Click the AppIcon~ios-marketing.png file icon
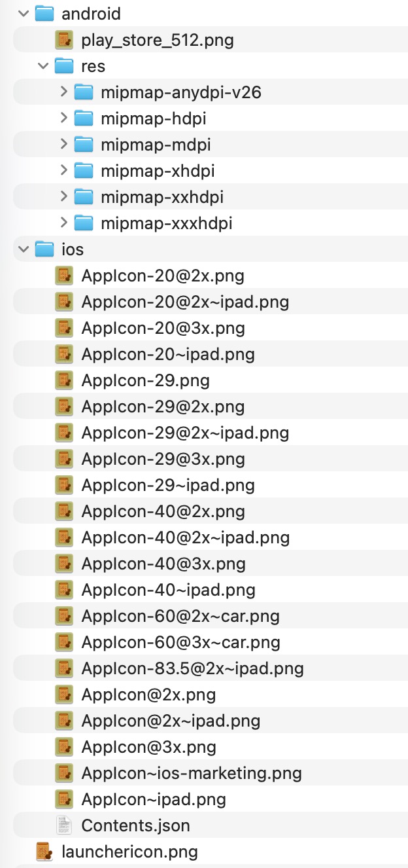408x868 pixels. (64, 773)
